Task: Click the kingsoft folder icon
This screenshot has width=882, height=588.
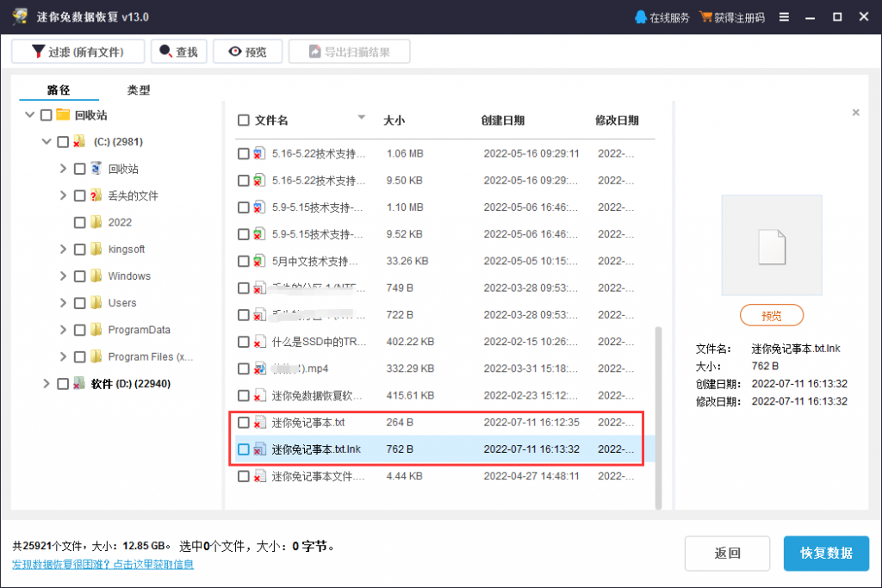Action: click(x=96, y=249)
